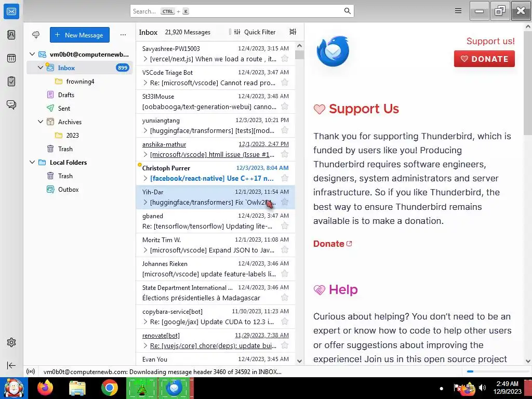Click the message list scrollbar down arrow

[299, 361]
